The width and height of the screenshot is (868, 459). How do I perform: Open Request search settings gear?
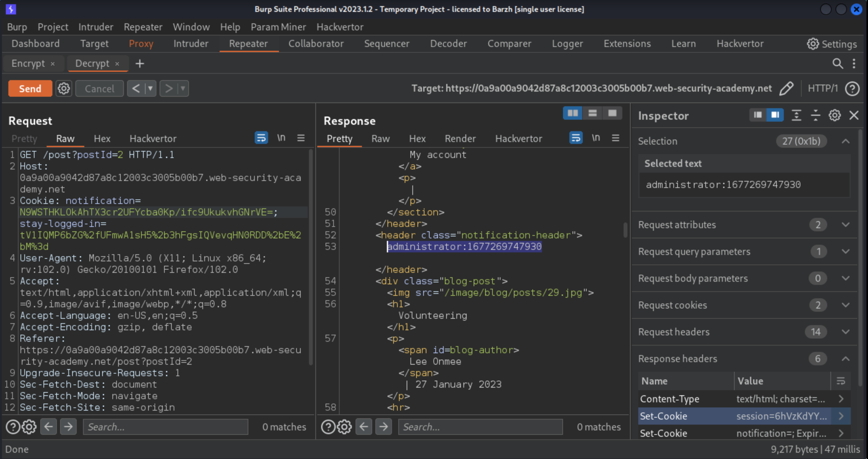(x=29, y=427)
